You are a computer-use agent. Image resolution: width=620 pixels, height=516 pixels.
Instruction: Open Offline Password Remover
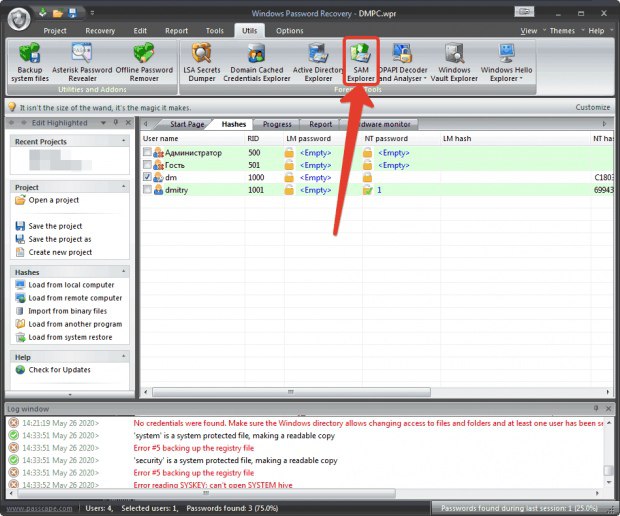tap(144, 62)
